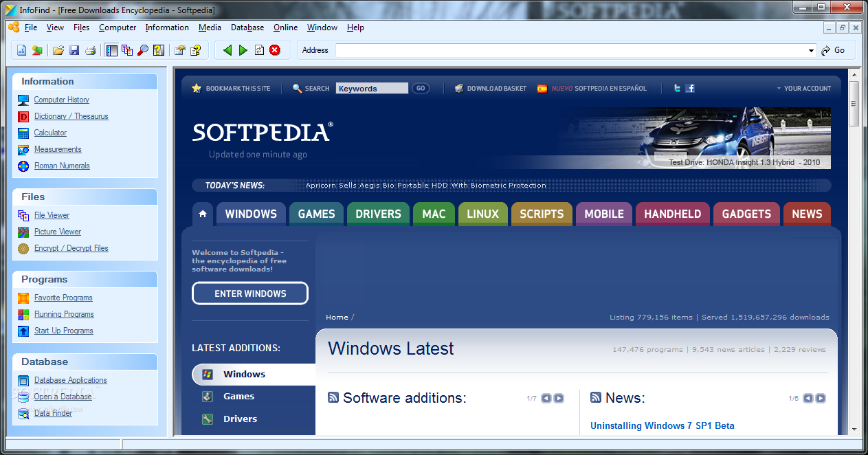Click the Softpedia home tab icon

tap(203, 214)
